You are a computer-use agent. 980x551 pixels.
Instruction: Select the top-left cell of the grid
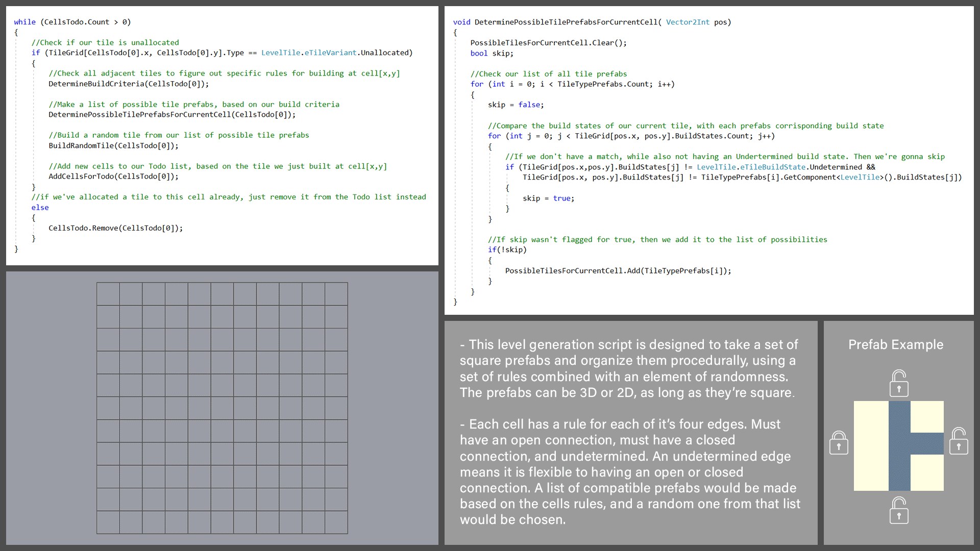coord(108,294)
